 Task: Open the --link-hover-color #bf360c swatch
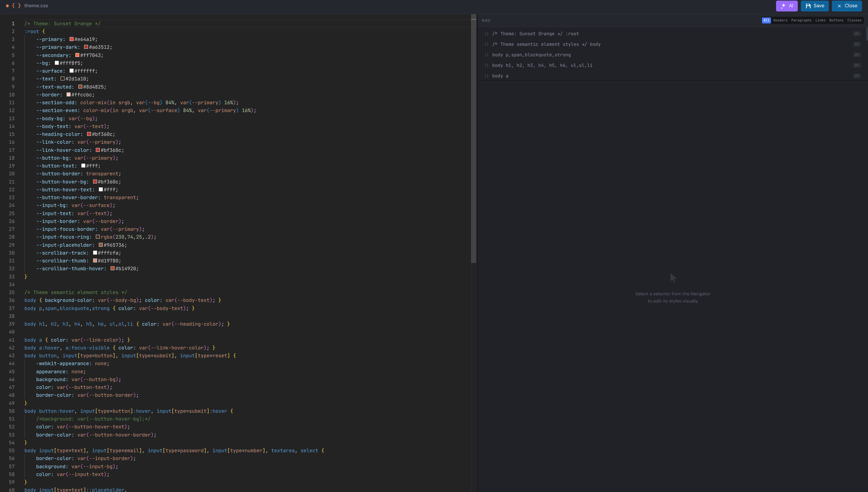[x=98, y=150]
